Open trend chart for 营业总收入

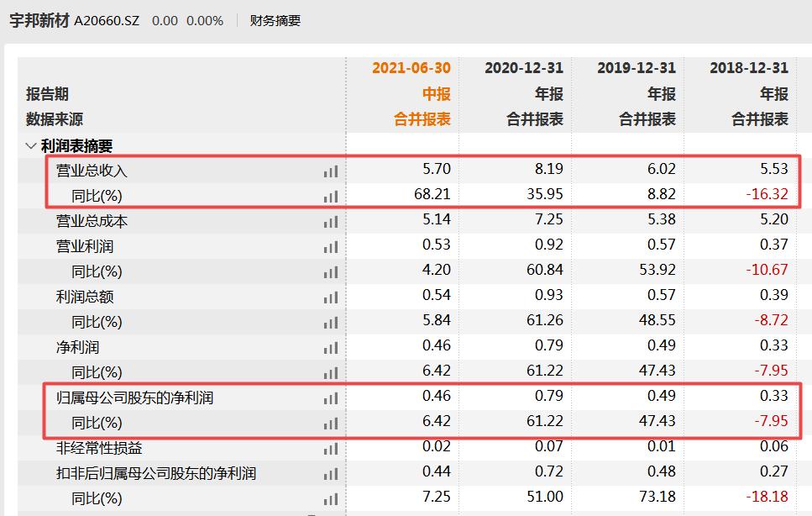(329, 171)
